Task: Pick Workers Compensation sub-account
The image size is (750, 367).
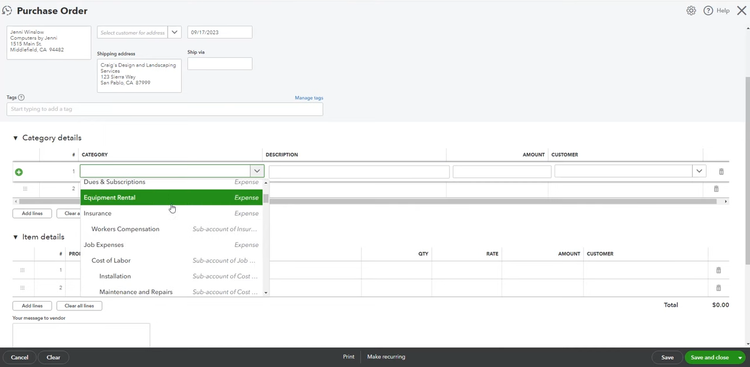Action: [171, 229]
